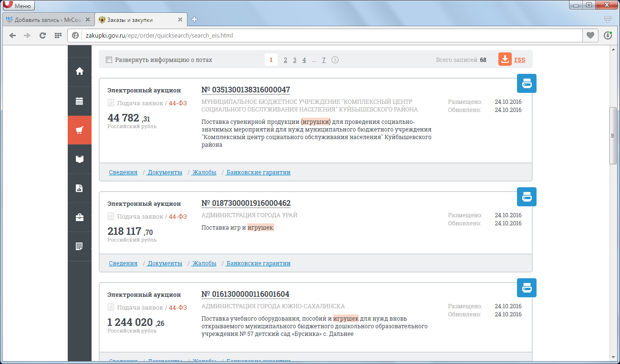The image size is (620, 364).
Task: Open the briefcase icon in the sidebar
Action: click(x=80, y=217)
